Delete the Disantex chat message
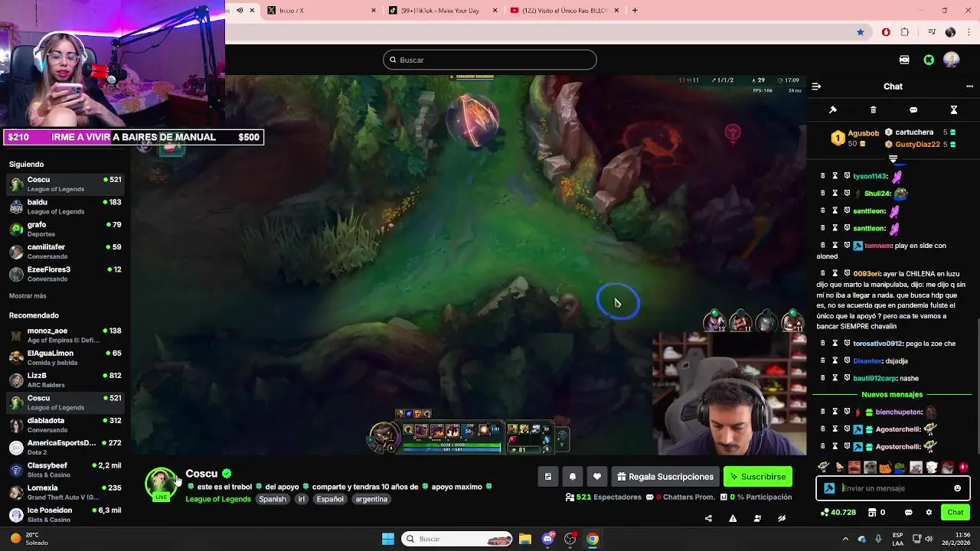The width and height of the screenshot is (980, 551). pos(823,360)
